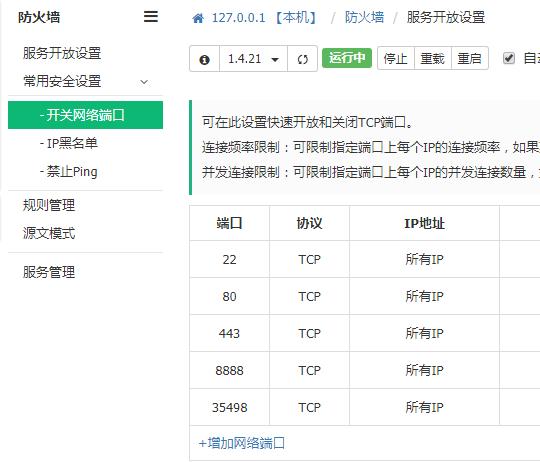Toggle the checkbox beside 重启 button group
The height and width of the screenshot is (462, 540).
(x=509, y=58)
